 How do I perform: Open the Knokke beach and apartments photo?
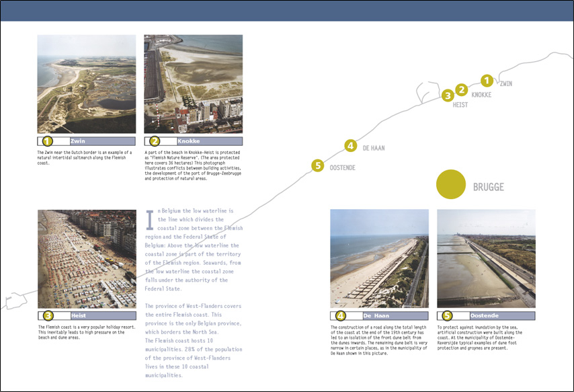pos(193,84)
